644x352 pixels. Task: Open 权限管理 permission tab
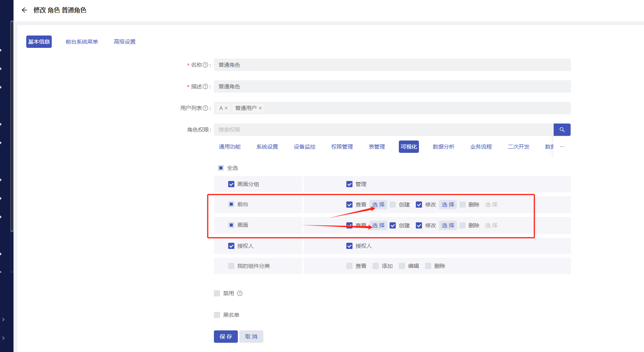(342, 147)
